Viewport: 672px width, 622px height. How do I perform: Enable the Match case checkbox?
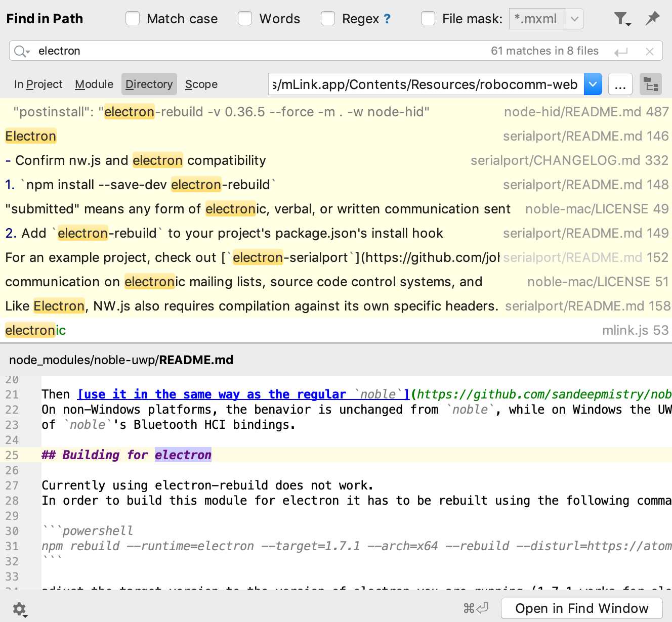point(133,19)
